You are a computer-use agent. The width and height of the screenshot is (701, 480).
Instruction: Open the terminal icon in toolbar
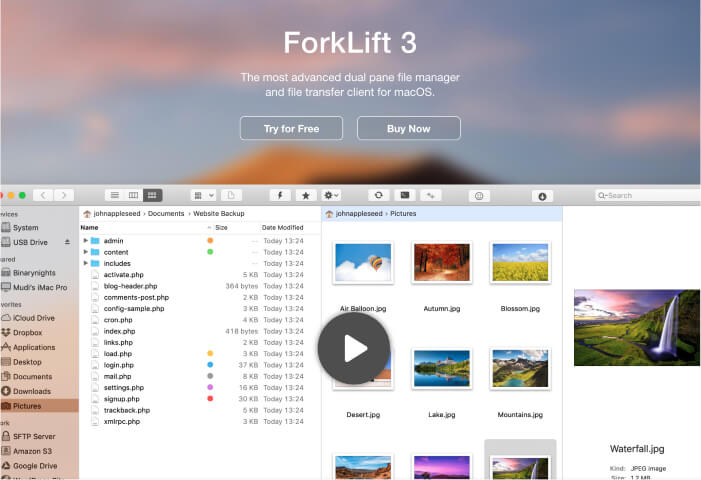point(405,195)
